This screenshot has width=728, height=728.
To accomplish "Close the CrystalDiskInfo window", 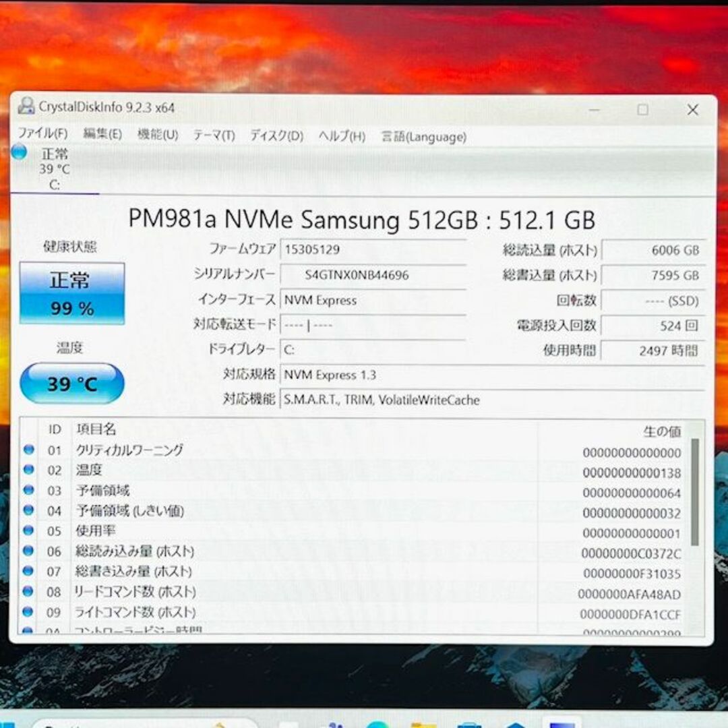I will pyautogui.click(x=693, y=110).
